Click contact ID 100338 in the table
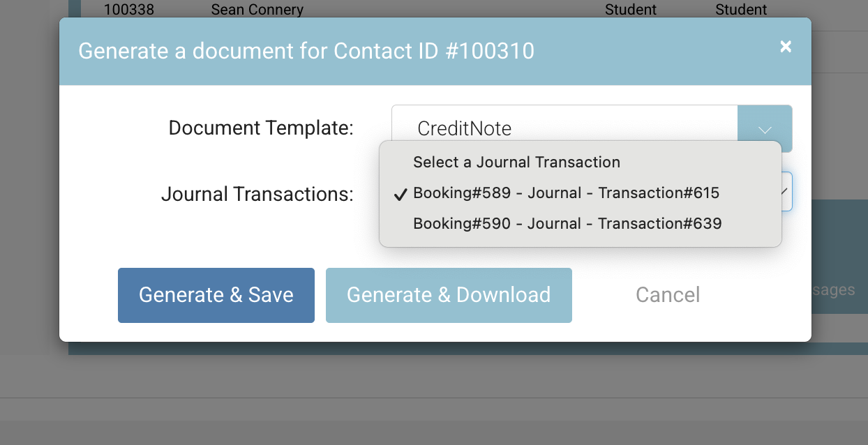868x445 pixels. tap(127, 9)
